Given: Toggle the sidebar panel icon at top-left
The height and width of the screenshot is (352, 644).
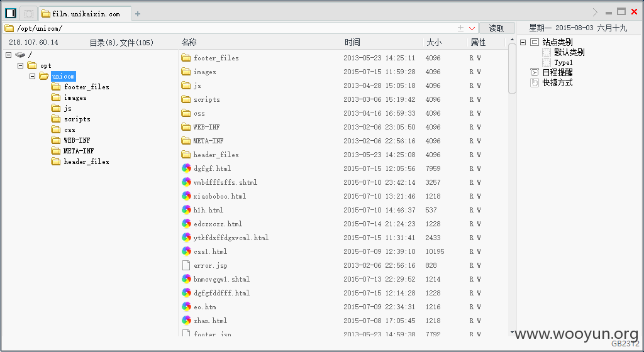Looking at the screenshot, I should [x=11, y=14].
